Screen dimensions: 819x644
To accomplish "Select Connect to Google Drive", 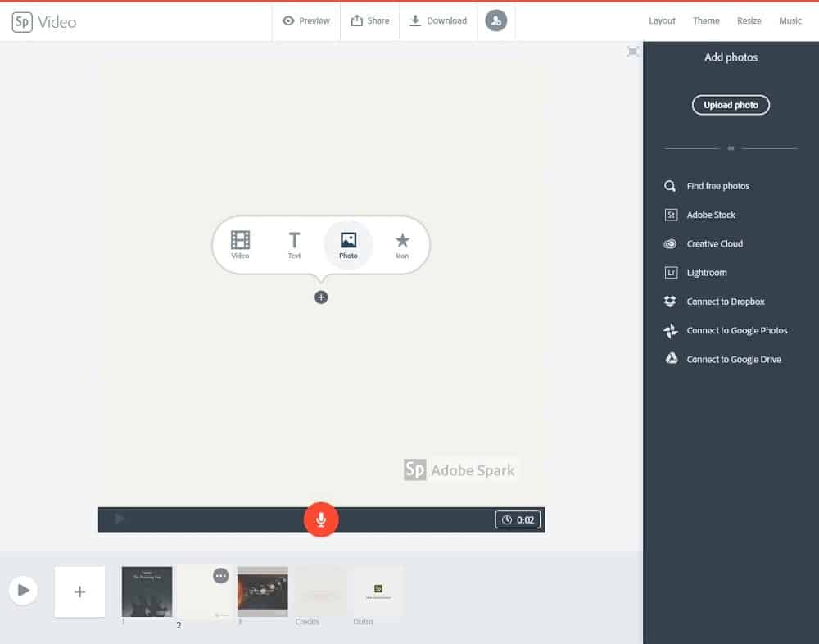I will [x=723, y=359].
